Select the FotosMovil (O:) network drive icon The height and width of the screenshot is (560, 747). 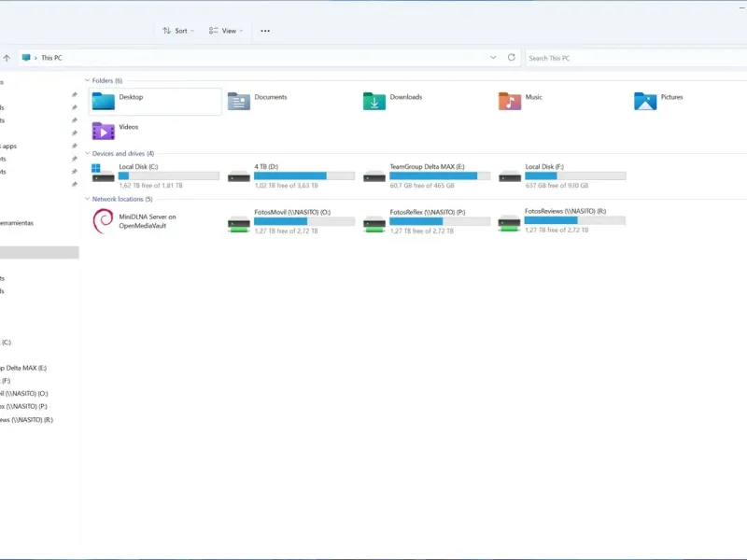click(x=239, y=223)
